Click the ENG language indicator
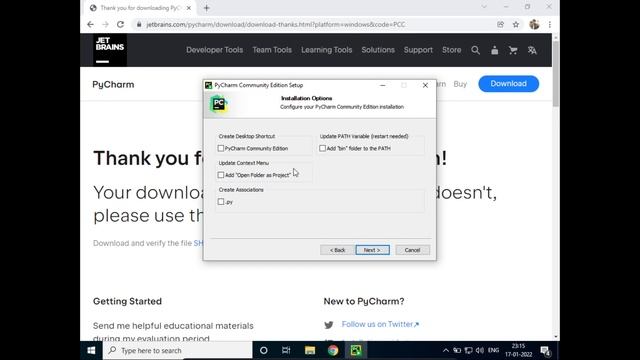The width and height of the screenshot is (640, 360). (493, 350)
